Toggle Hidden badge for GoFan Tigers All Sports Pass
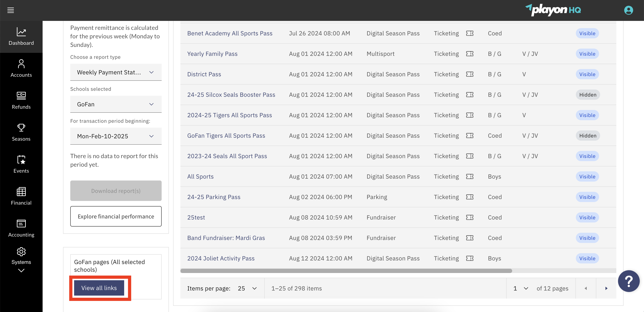Image resolution: width=644 pixels, height=312 pixels. [588, 136]
